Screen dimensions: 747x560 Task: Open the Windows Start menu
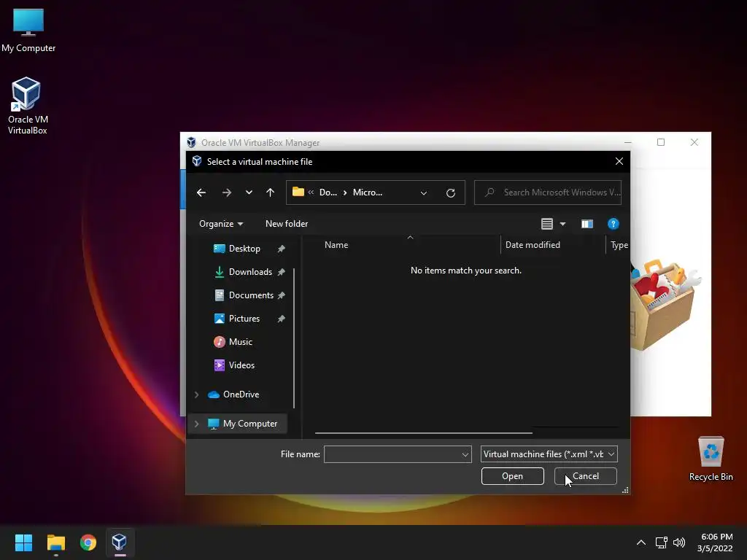(x=23, y=542)
